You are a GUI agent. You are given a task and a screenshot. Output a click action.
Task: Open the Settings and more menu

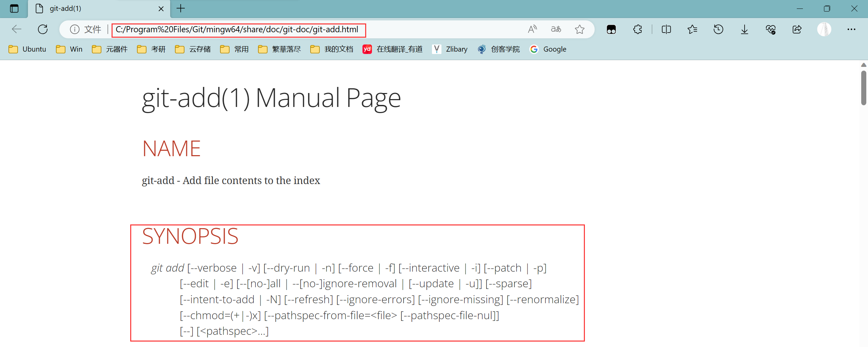pos(851,30)
